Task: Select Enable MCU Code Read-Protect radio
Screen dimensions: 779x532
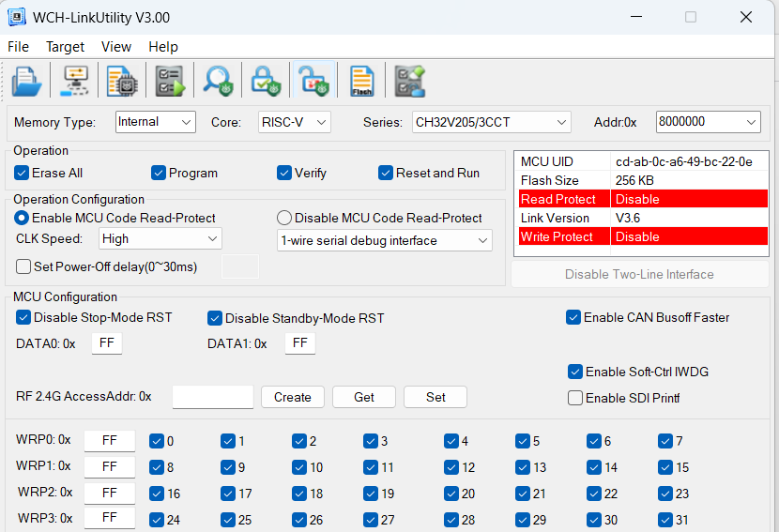Action: pyautogui.click(x=22, y=218)
